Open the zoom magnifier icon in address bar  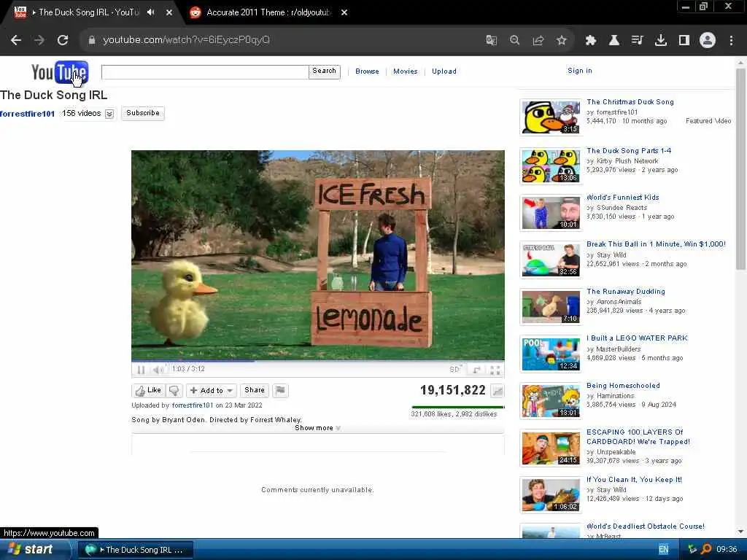[x=514, y=41]
